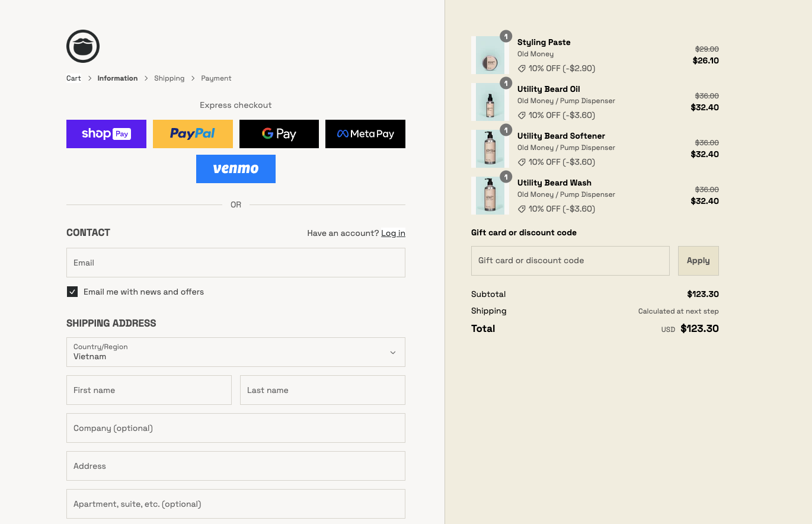Go back to Cart breadcrumb
The image size is (812, 524).
(x=73, y=78)
